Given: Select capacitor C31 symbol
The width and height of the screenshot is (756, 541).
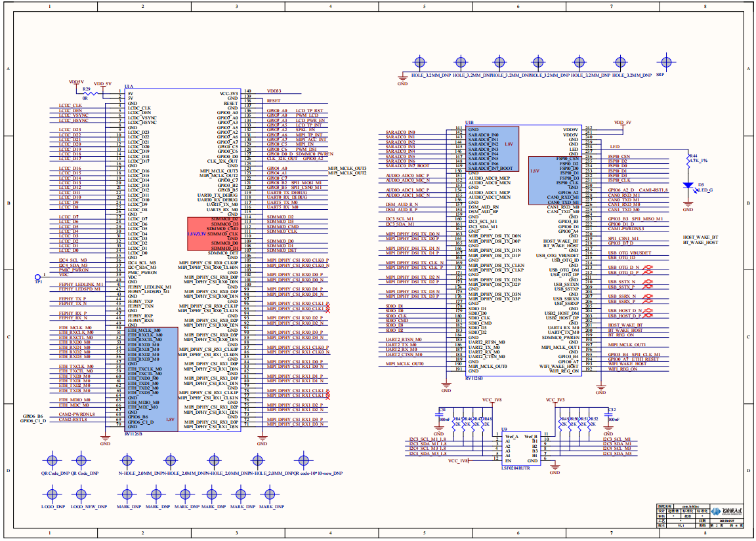Looking at the screenshot, I should pyautogui.click(x=438, y=414).
